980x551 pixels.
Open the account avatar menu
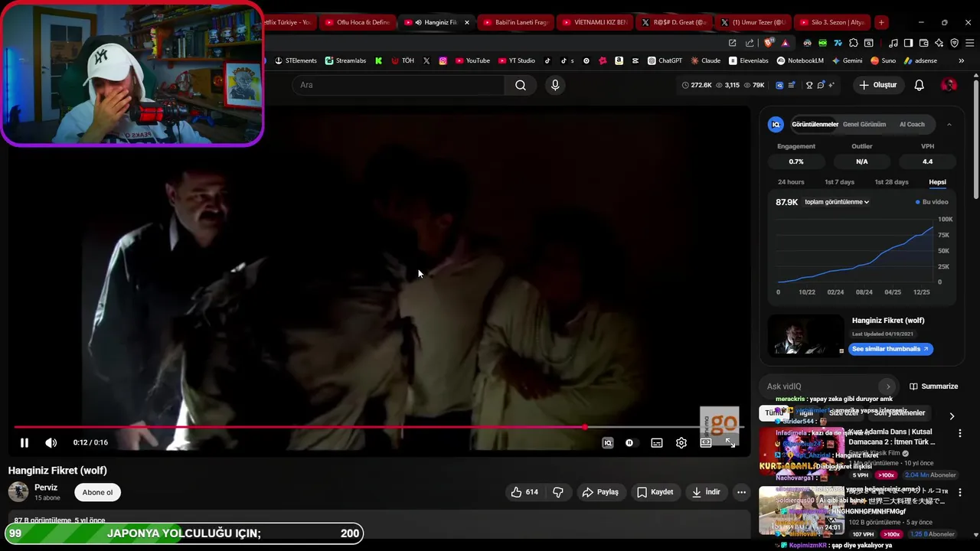tap(949, 85)
